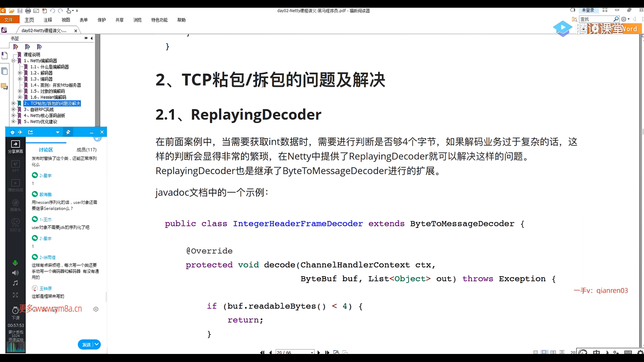
Task: Open the dropdown arrow beside 发送
Action: click(x=97, y=344)
